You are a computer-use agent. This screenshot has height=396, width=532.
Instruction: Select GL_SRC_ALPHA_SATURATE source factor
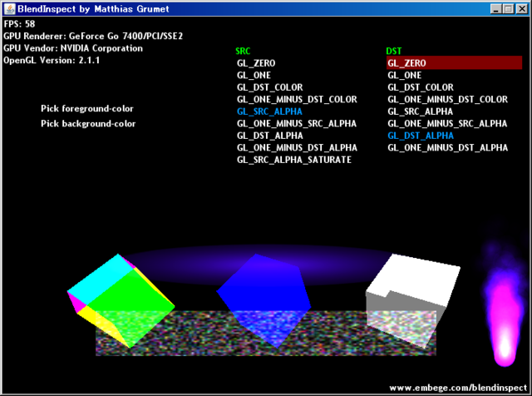pos(294,160)
